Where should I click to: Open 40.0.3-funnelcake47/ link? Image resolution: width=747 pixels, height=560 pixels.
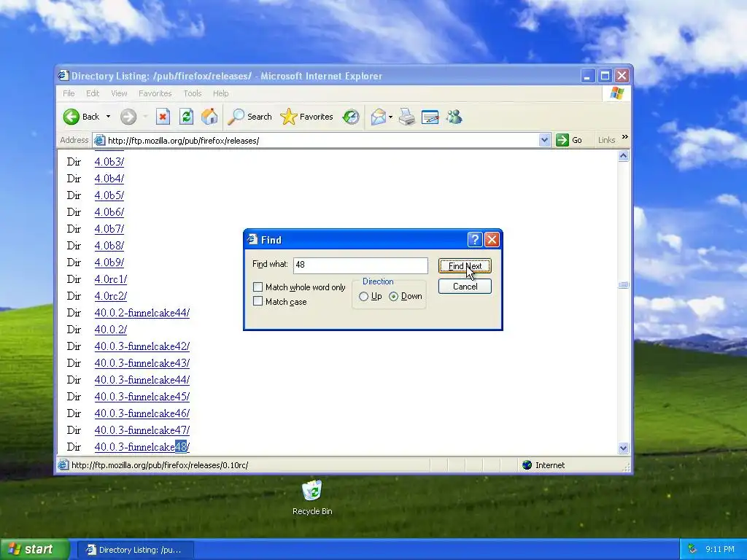click(x=142, y=430)
